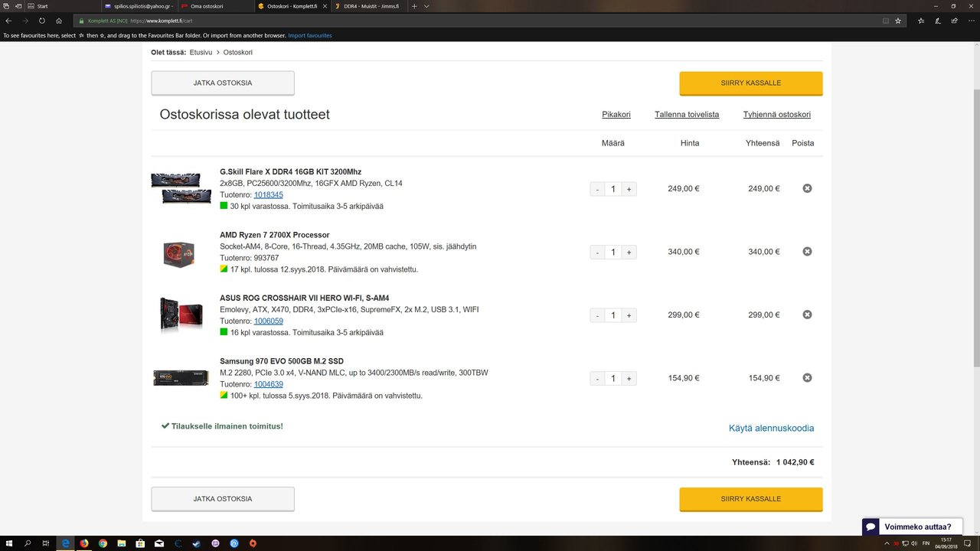Click the AMD Ryzen 7 2700X thumbnail
Image resolution: width=980 pixels, height=551 pixels.
(x=178, y=253)
